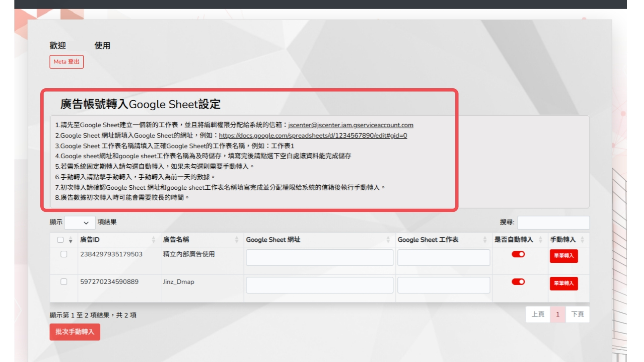Viewport: 644px width, 362px height.
Task: Sort by Google Sheet 工作表 column arrows
Action: (485, 240)
